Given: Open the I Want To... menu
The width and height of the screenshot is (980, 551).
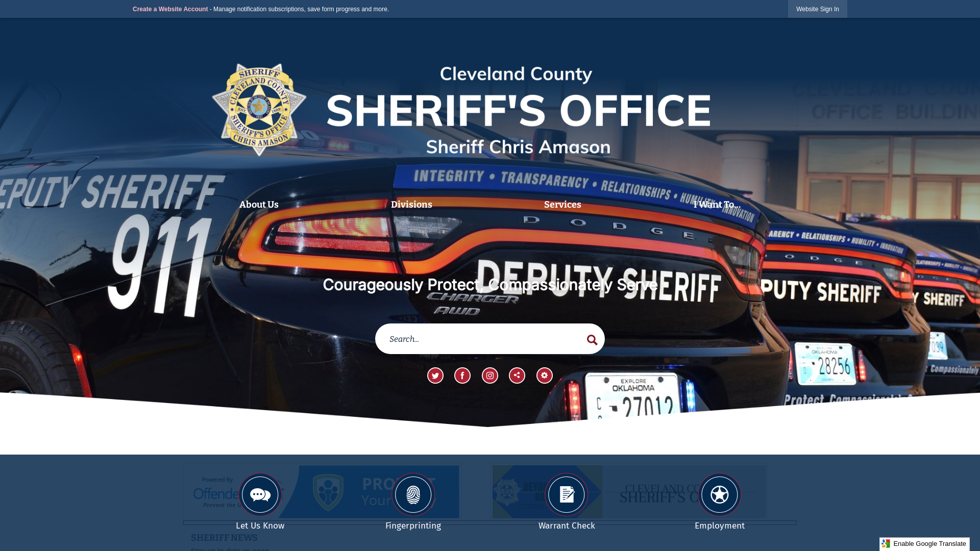Looking at the screenshot, I should click(x=717, y=205).
